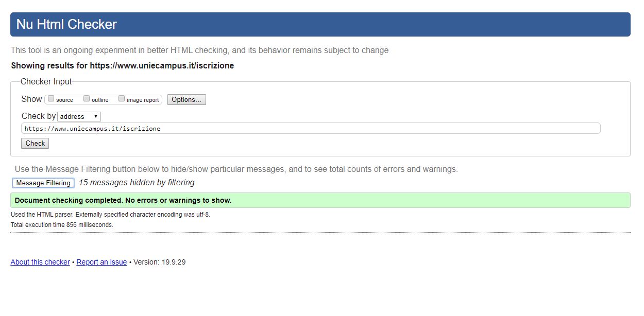
Task: Open the Options… button
Action: coord(187,100)
